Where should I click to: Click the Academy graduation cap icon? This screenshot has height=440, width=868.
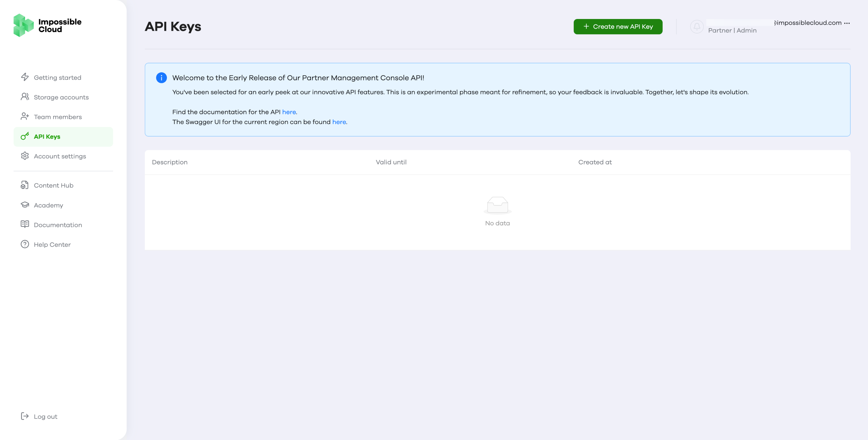[25, 205]
